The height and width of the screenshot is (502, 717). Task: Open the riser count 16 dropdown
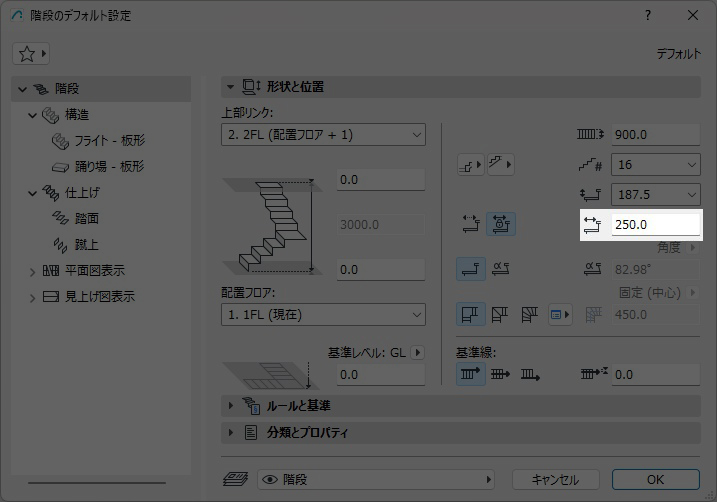click(x=655, y=165)
